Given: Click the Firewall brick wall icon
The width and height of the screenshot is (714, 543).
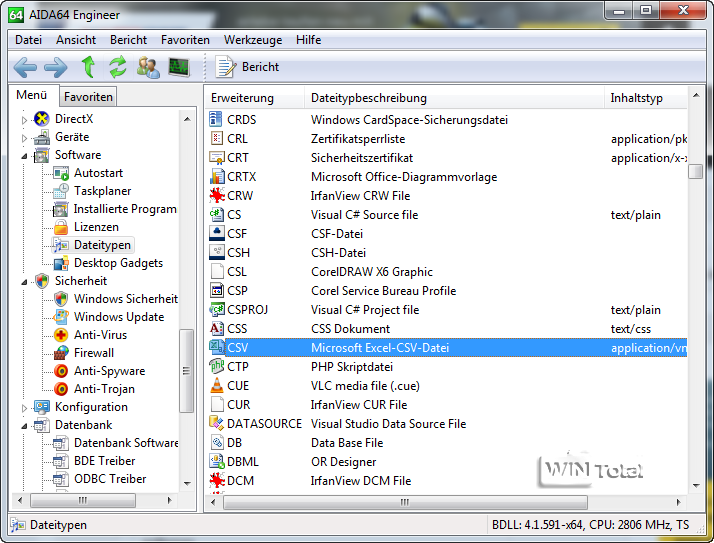Looking at the screenshot, I should [x=61, y=353].
